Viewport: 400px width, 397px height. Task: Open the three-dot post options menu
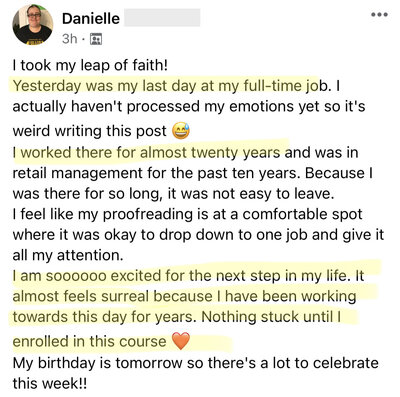379,15
